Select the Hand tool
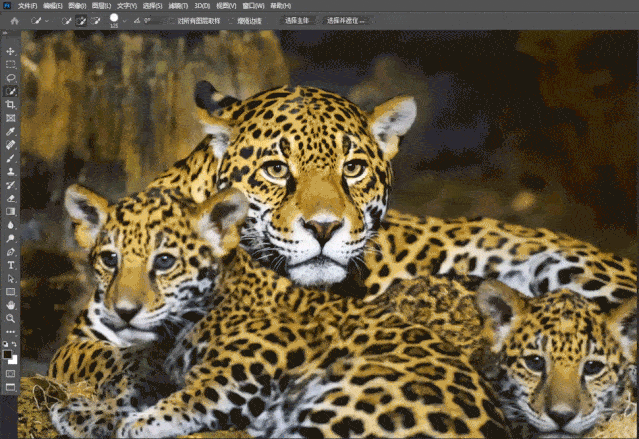 tap(11, 305)
